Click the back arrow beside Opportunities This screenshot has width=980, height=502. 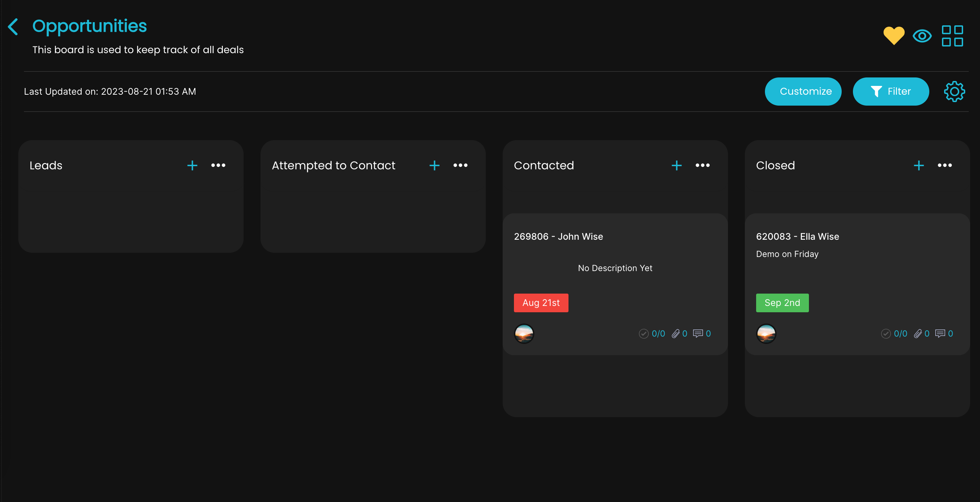[x=13, y=27]
